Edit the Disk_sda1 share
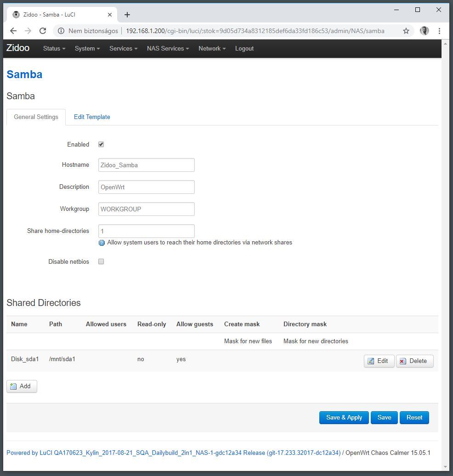This screenshot has width=453, height=476. point(379,361)
